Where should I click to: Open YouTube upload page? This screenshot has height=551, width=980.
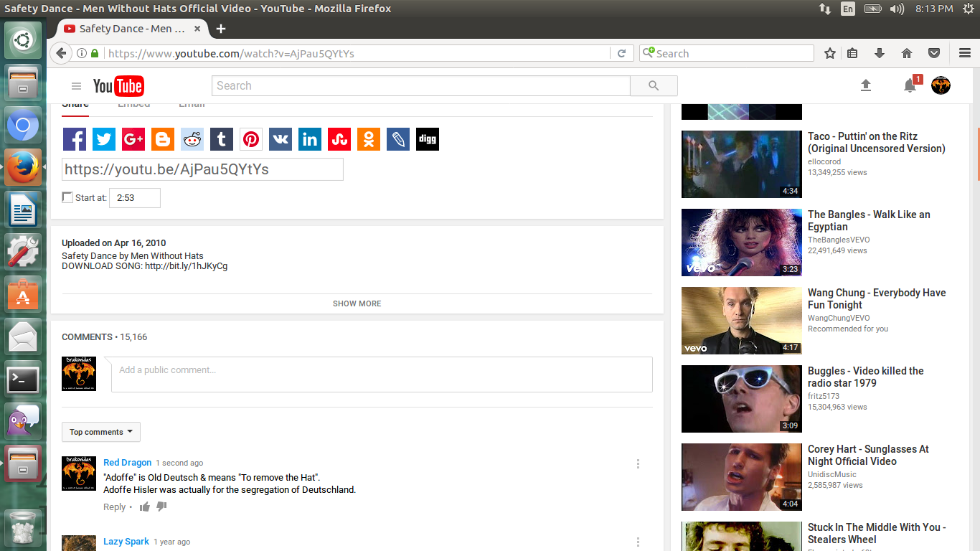point(866,85)
